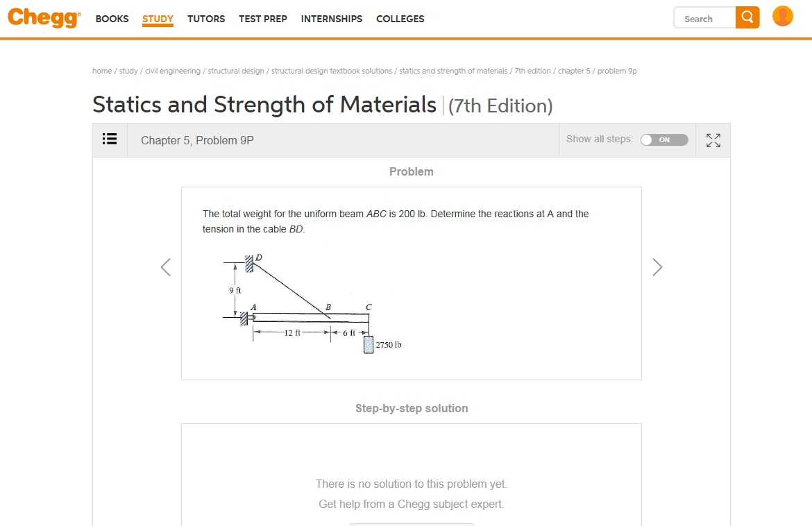
Task: Open the user profile avatar
Action: point(783,17)
